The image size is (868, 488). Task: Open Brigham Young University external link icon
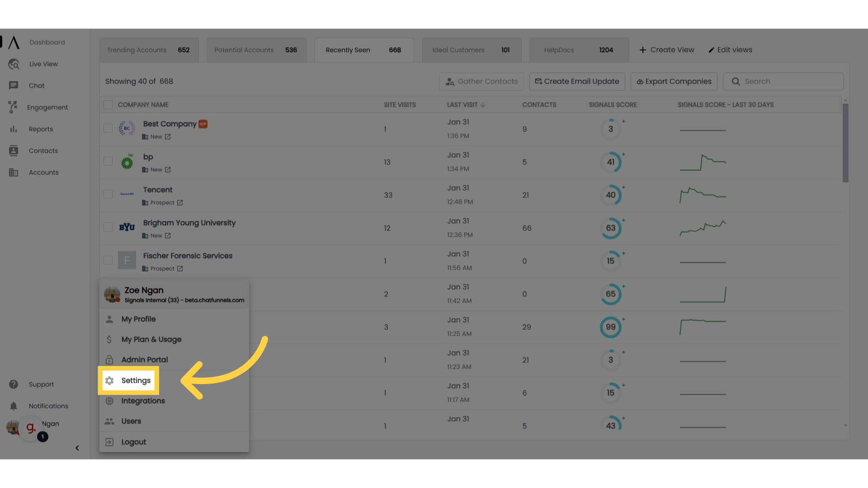[x=168, y=236]
